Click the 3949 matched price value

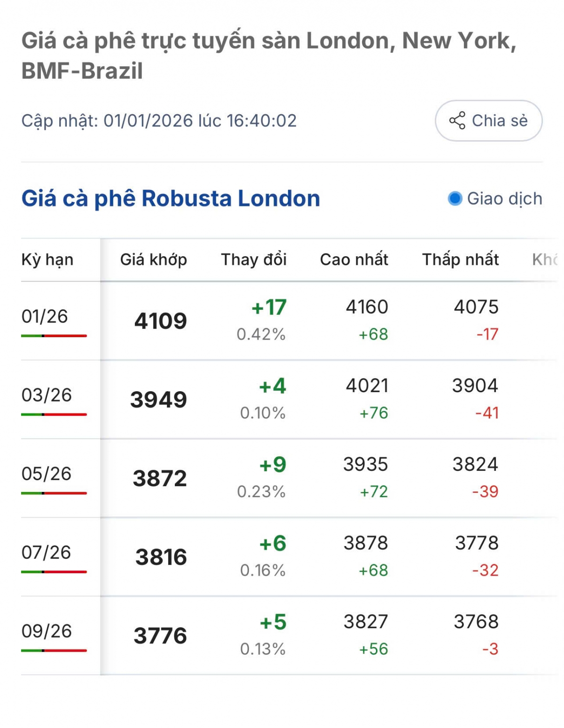(159, 400)
